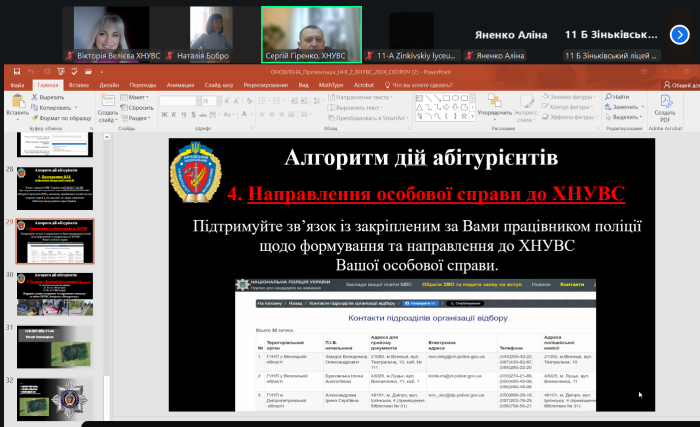Screen dimensions: 700x427
Task: Click the font color A button
Action: pos(244,114)
